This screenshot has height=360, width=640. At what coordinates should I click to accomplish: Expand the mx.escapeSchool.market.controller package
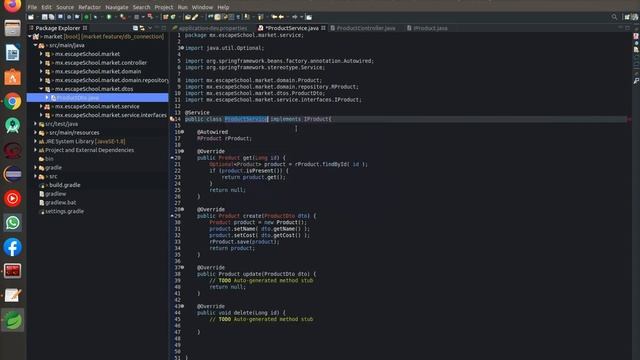41,62
